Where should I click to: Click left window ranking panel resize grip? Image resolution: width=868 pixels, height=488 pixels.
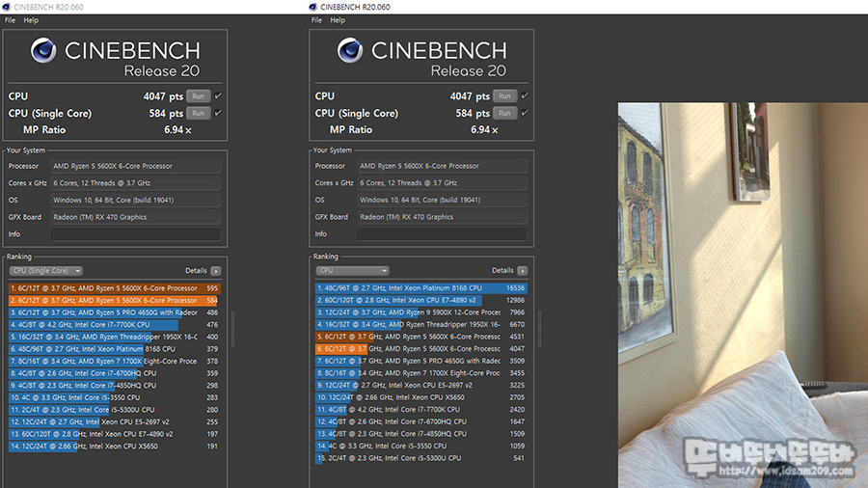point(232,329)
